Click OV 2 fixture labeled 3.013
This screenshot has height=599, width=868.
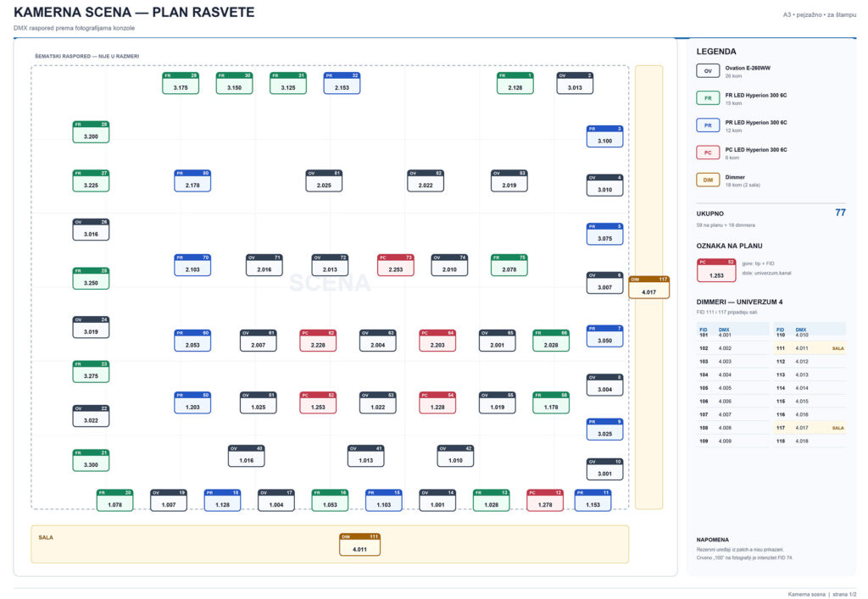[575, 83]
